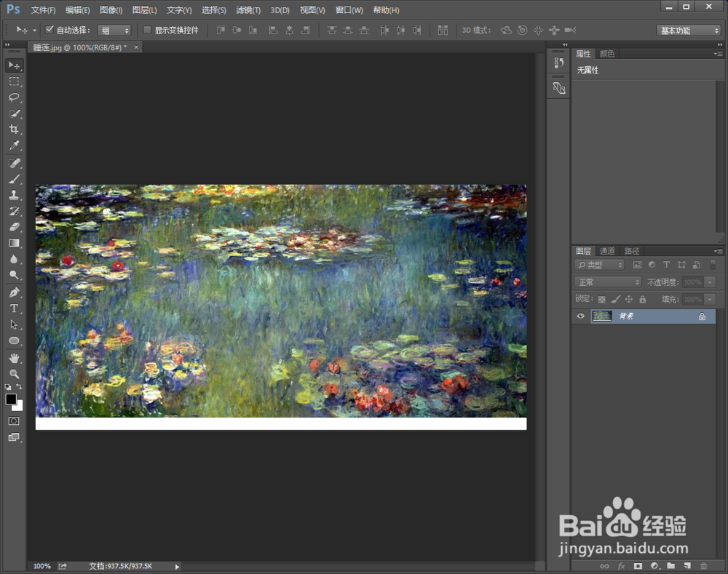The image size is (728, 574).
Task: Swap foreground and background colors
Action: point(19,386)
